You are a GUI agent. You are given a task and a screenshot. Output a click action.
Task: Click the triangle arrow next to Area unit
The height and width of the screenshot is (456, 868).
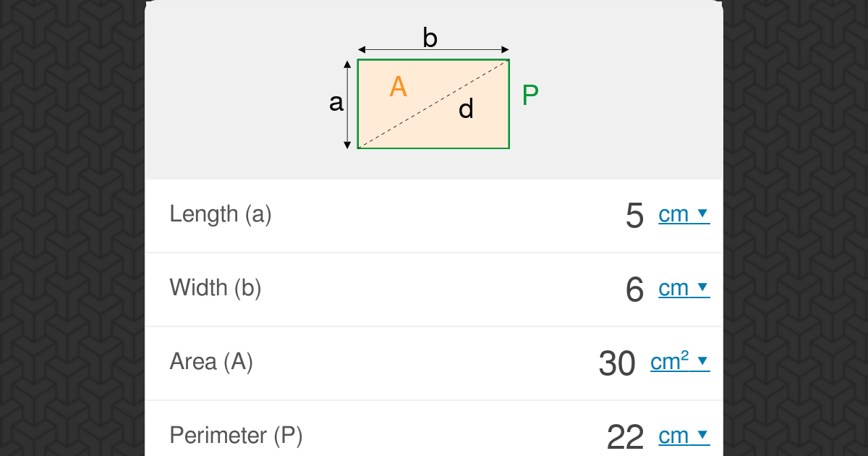pos(702,360)
